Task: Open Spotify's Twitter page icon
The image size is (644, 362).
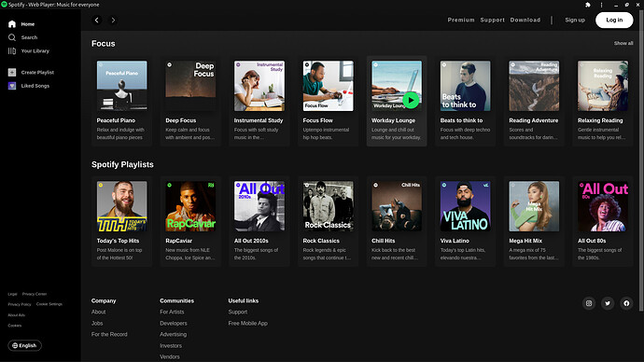Action: [608, 303]
